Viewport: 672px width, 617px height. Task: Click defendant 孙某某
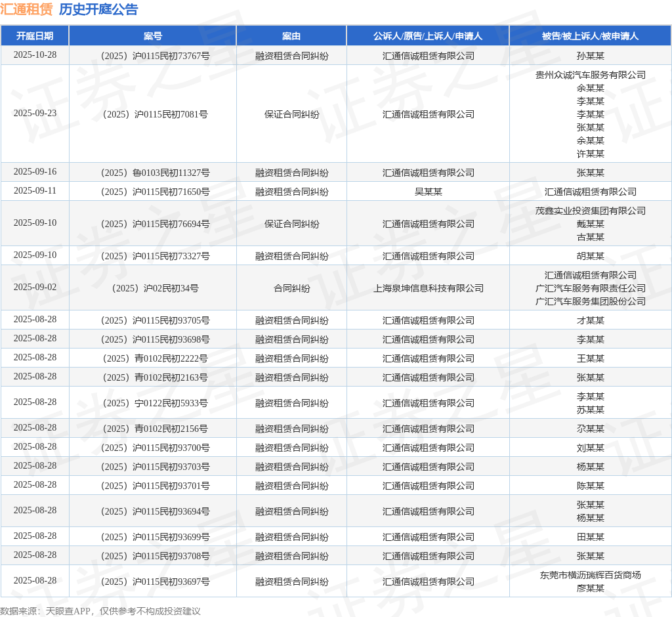[x=590, y=56]
